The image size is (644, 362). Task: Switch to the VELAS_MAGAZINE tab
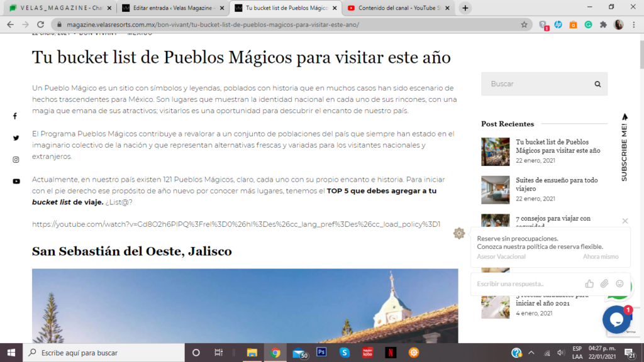click(60, 8)
